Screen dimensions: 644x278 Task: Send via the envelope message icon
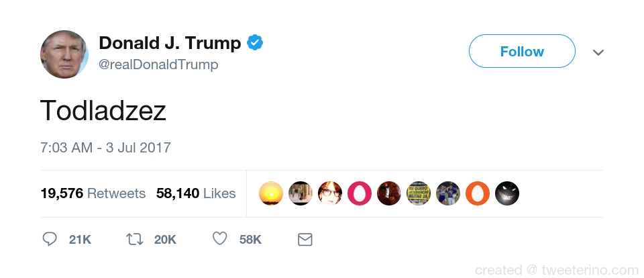[x=305, y=239]
